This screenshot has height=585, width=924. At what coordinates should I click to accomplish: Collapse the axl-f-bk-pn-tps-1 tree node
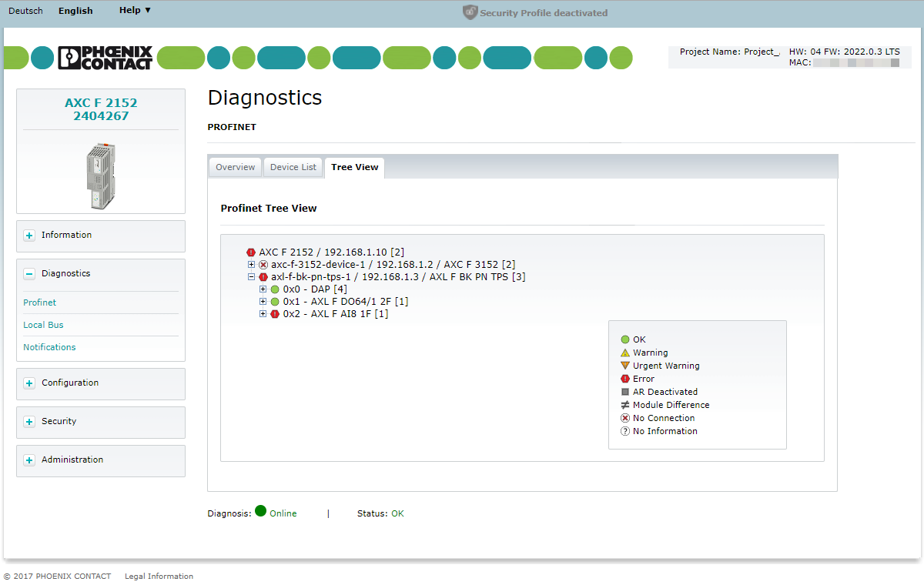click(251, 277)
